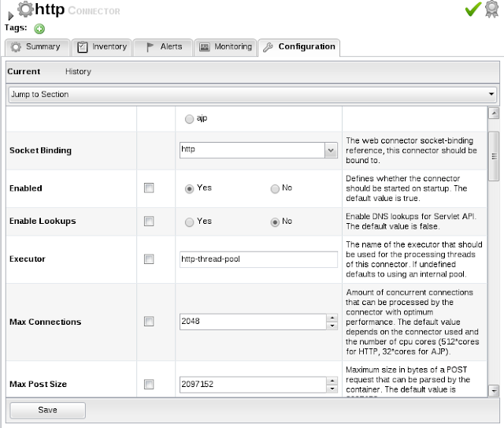The image size is (504, 428).
Task: Check the Max Connections unset checkbox
Action: coord(149,322)
